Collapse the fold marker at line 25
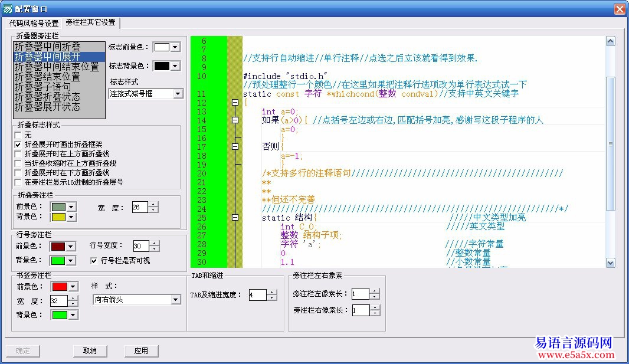Image resolution: width=629 pixels, height=364 pixels. [235, 217]
